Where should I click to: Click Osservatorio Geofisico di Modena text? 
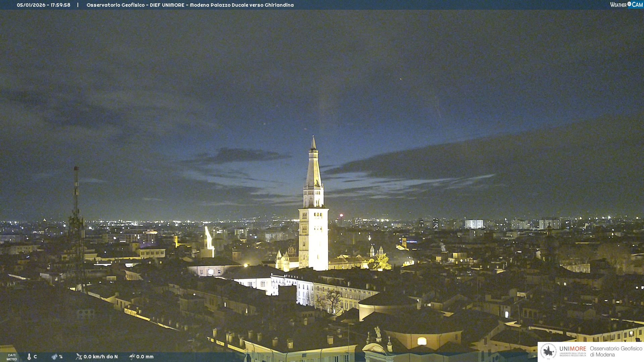coord(616,352)
